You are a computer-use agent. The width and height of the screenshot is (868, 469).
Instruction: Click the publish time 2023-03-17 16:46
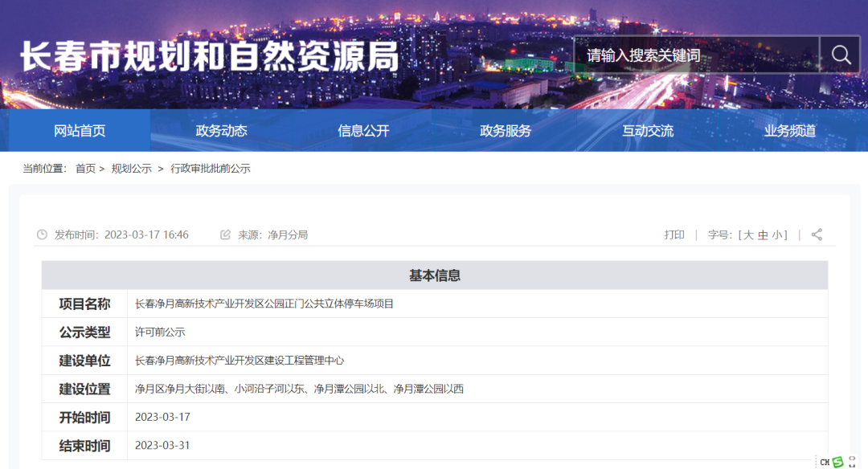tap(146, 234)
